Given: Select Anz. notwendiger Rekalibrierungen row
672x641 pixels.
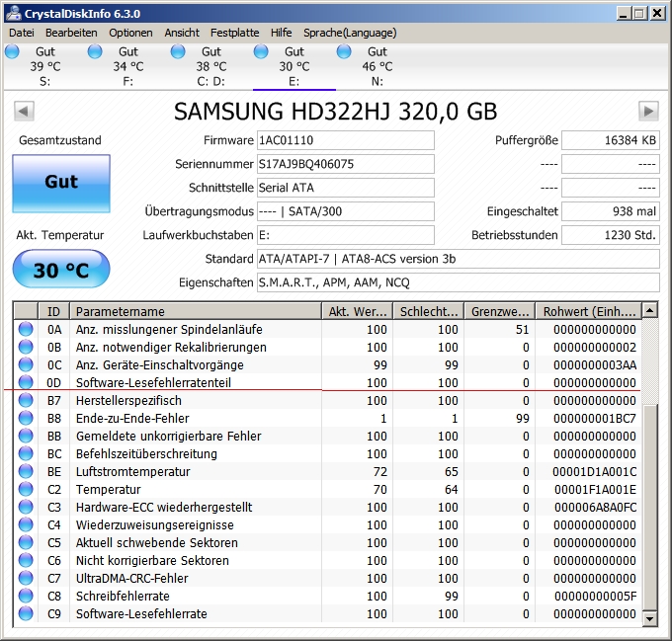Looking at the screenshot, I should coord(327,347).
